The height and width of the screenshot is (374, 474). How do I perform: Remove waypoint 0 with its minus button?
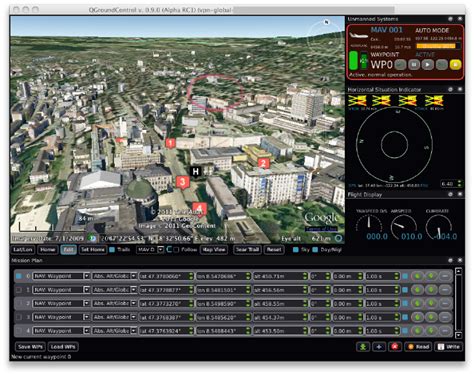(445, 276)
